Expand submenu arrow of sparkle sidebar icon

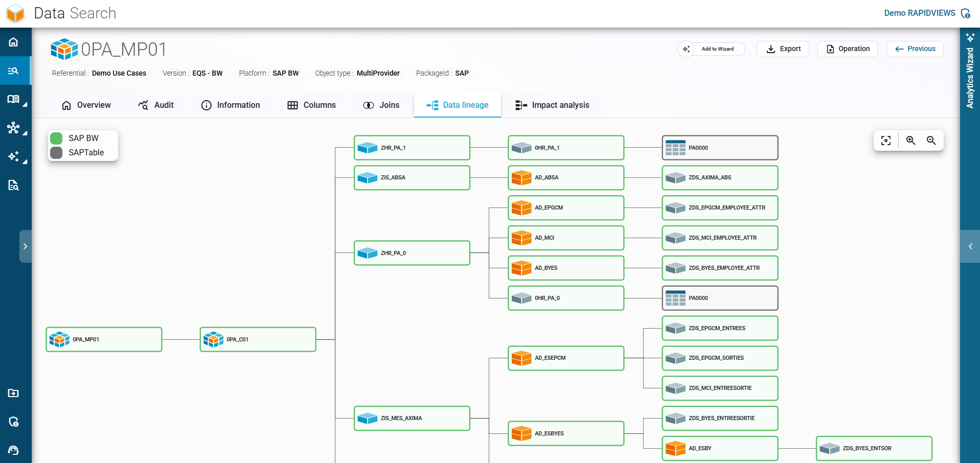pos(25,161)
